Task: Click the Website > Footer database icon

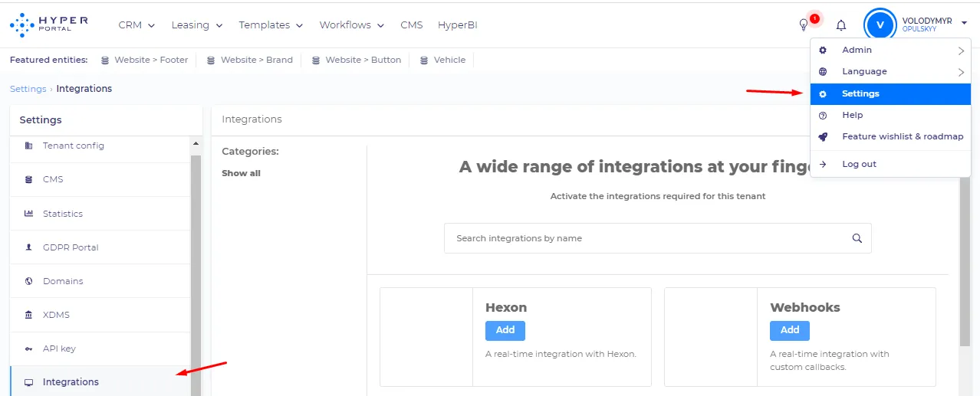Action: tap(105, 60)
